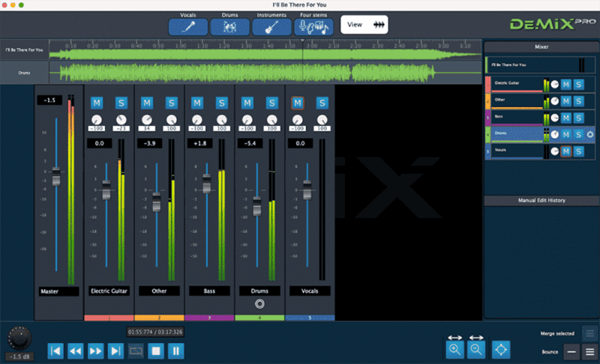Click the 01:55:774 / 03:17:326 time display

(x=155, y=332)
